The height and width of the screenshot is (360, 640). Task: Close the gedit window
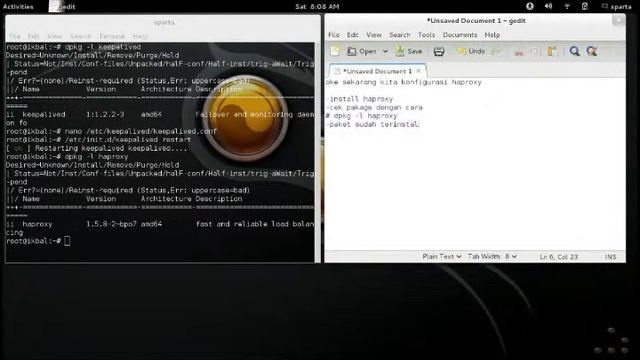619,20
